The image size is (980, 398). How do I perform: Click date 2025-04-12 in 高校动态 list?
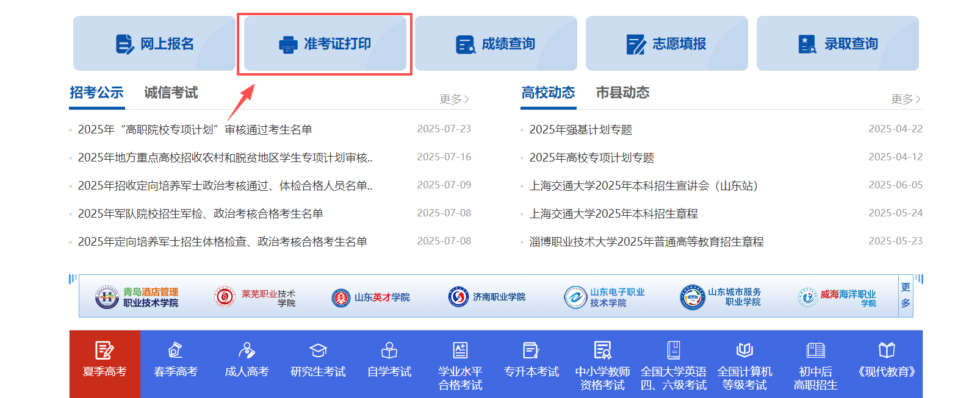point(896,157)
